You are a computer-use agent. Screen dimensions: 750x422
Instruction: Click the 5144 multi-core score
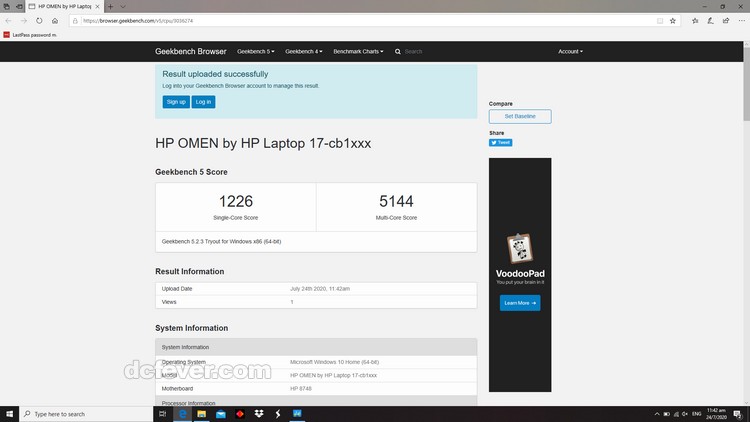coord(396,201)
